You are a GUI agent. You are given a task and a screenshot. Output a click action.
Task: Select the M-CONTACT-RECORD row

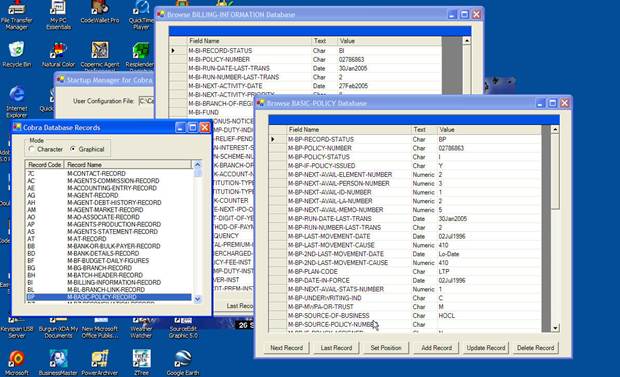click(x=109, y=174)
